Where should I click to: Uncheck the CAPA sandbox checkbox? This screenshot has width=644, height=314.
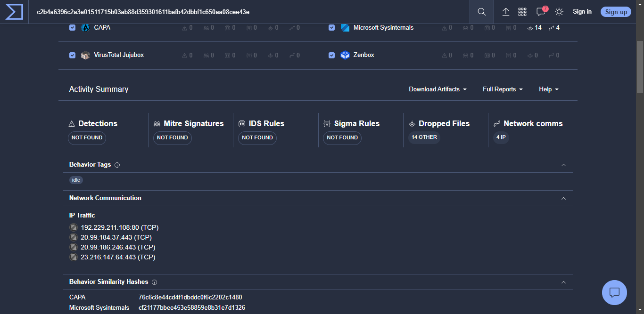pos(72,28)
